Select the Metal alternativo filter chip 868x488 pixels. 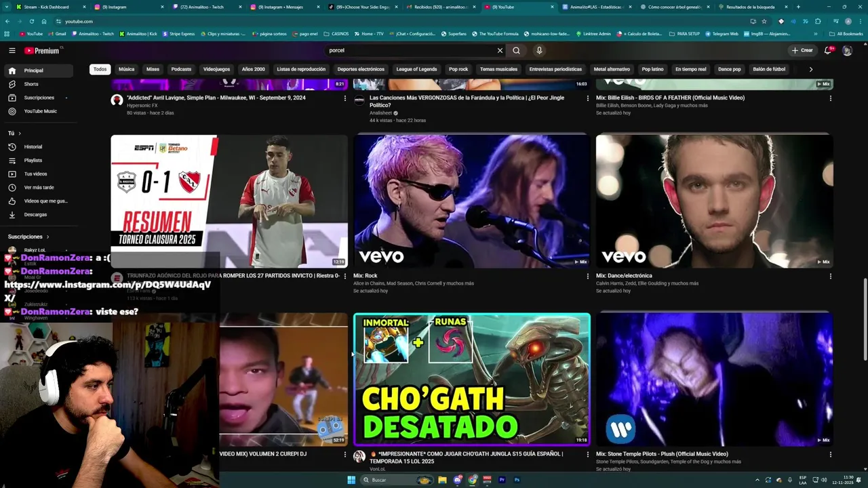pos(612,69)
